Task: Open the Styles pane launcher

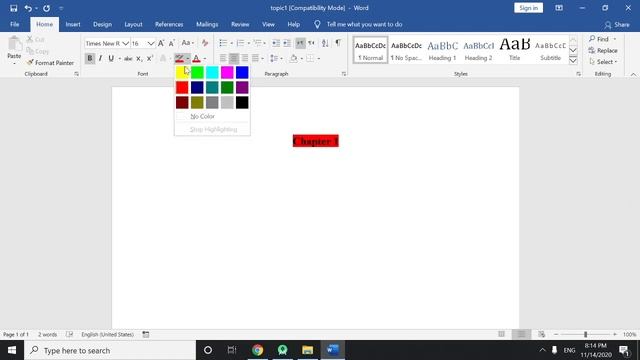Action: click(578, 74)
